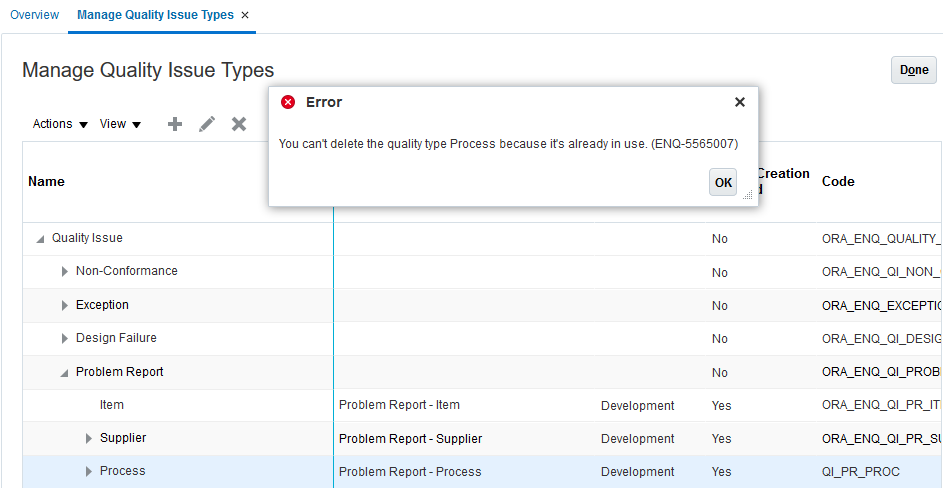This screenshot has height=488, width=943.
Task: Collapse the Quality Issue tree node
Action: tap(41, 239)
